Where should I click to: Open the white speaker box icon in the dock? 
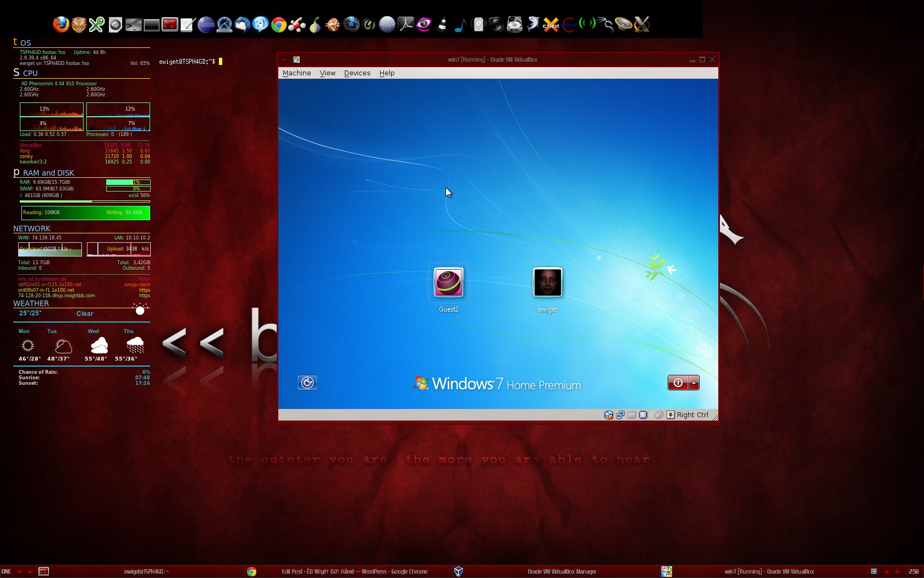478,25
